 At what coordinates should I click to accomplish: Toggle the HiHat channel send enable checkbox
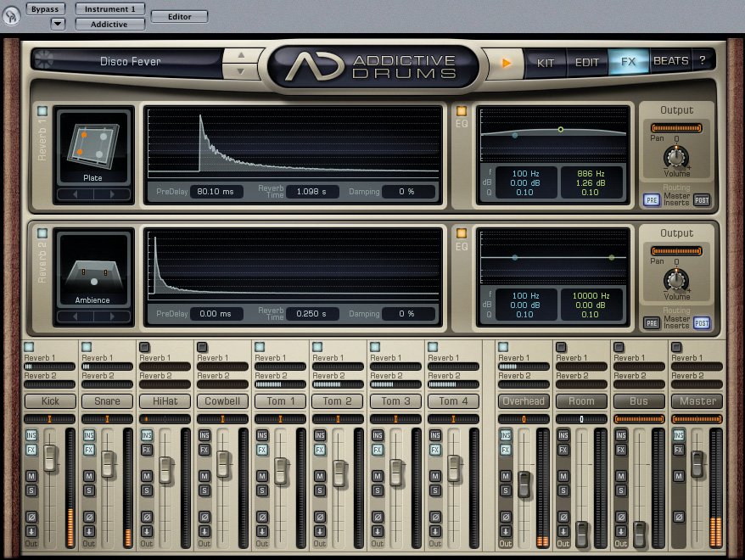click(144, 347)
